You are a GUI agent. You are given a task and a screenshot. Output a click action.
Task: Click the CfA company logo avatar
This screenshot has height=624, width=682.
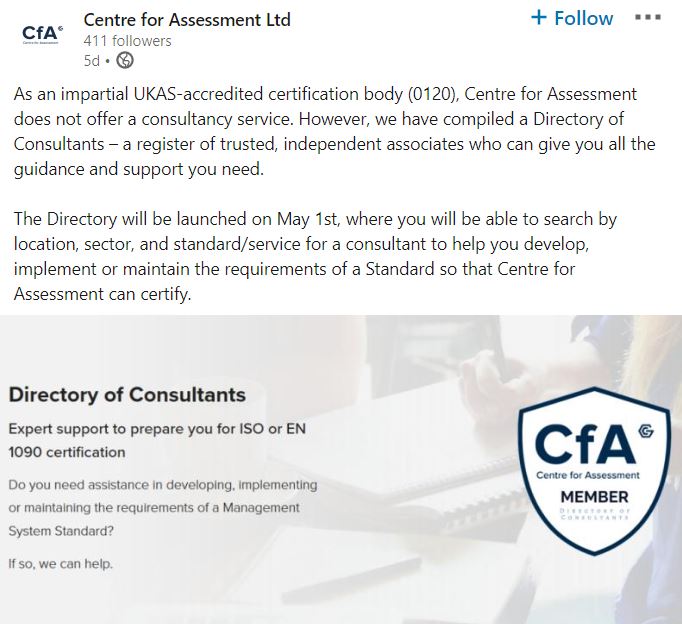(41, 36)
